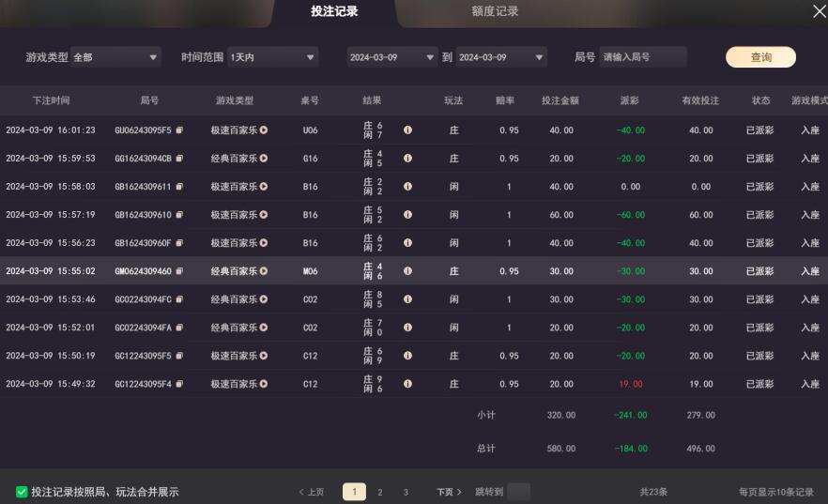Click total payout -184.00
Screen dimensions: 828x504
tap(631, 449)
